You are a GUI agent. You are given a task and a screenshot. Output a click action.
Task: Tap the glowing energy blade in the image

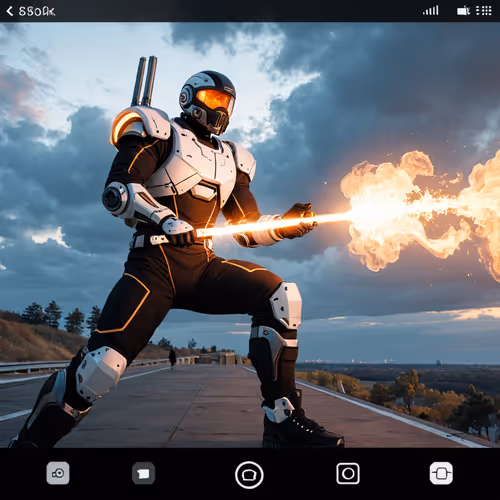click(x=273, y=224)
